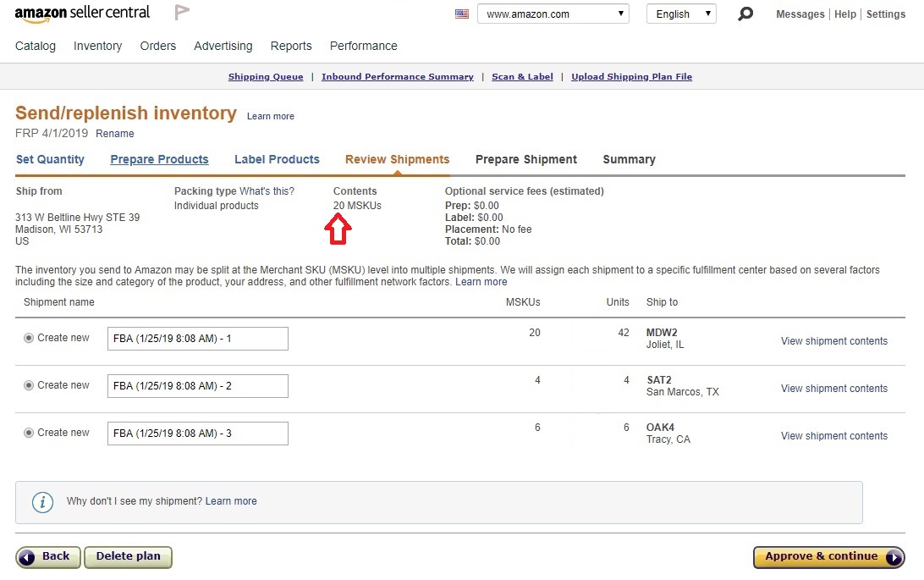Open the Reports menu

pos(291,46)
